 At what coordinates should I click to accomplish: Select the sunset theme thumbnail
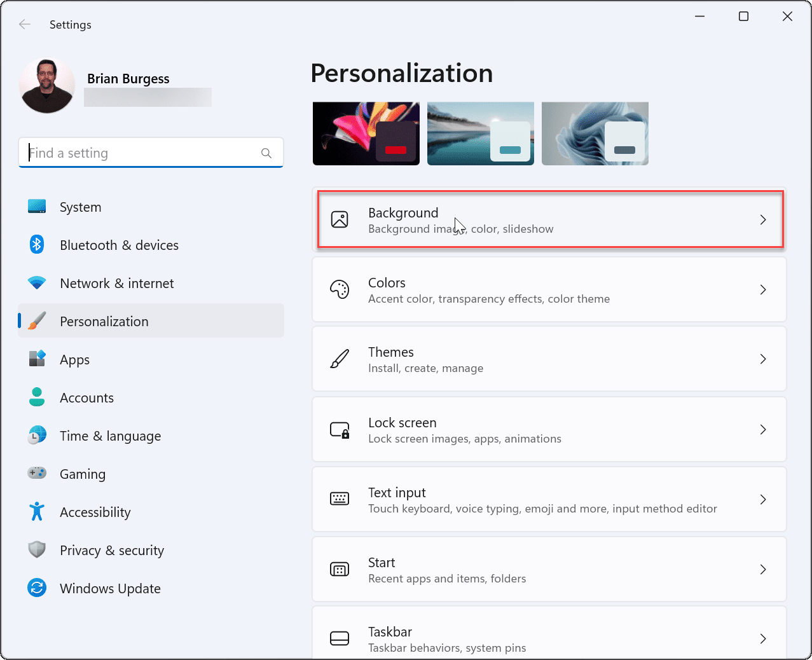[x=480, y=133]
